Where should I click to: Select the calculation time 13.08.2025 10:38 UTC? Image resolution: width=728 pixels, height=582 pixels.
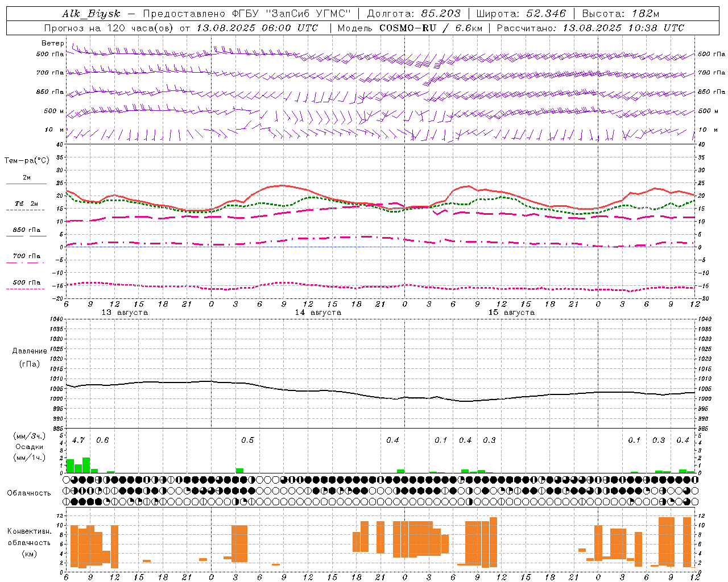(x=623, y=28)
